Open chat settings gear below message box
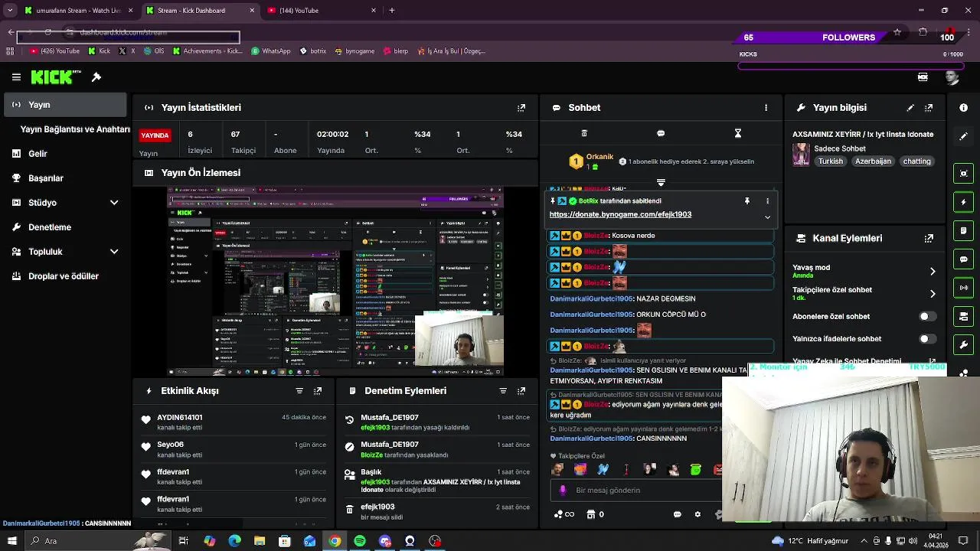 pos(697,514)
